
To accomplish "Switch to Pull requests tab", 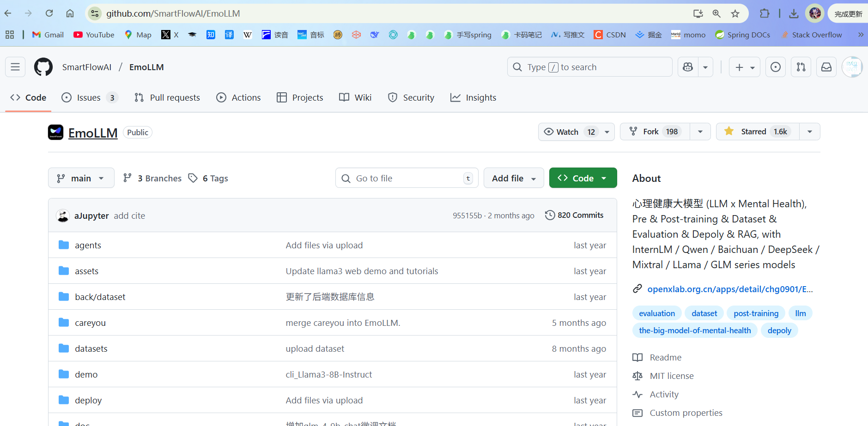I will (x=167, y=97).
